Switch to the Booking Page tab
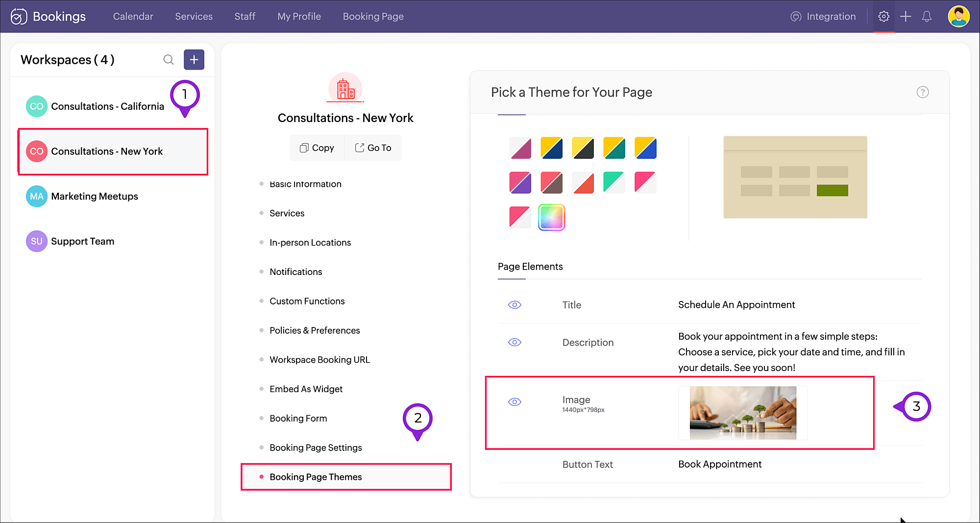Image resolution: width=980 pixels, height=523 pixels. coord(373,17)
